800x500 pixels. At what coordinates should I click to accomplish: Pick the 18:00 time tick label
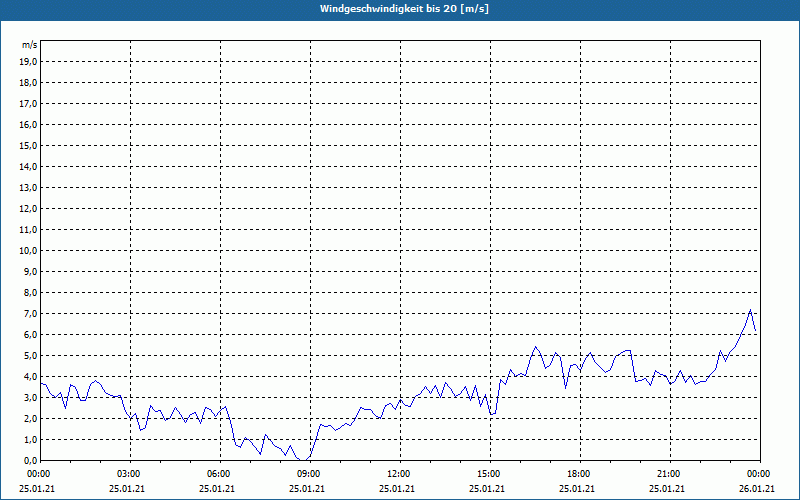[x=581, y=474]
